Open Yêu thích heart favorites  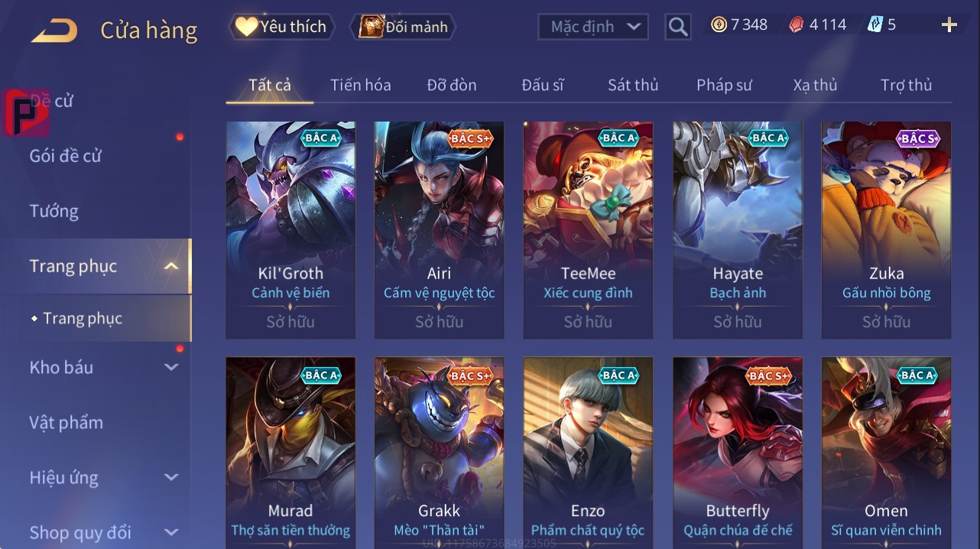pos(281,26)
